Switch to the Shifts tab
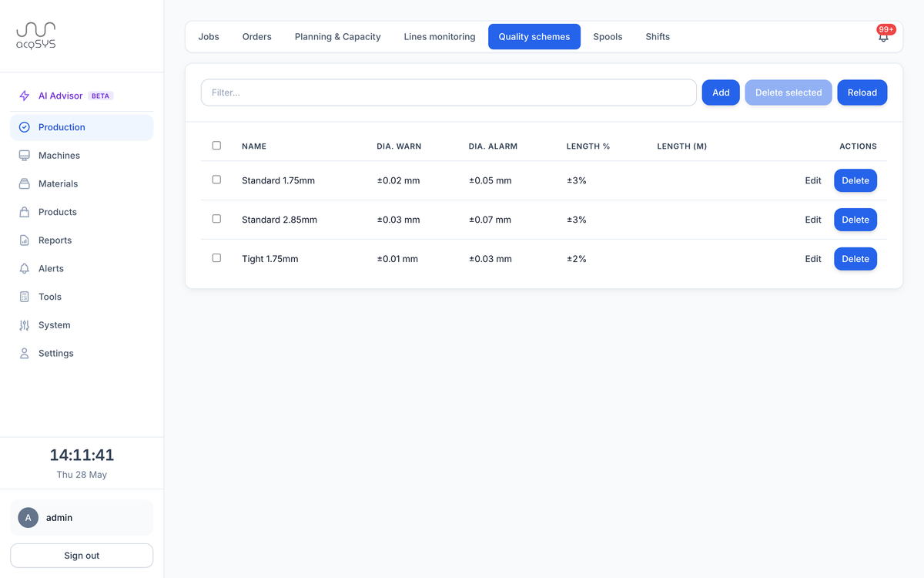924x578 pixels. [658, 36]
